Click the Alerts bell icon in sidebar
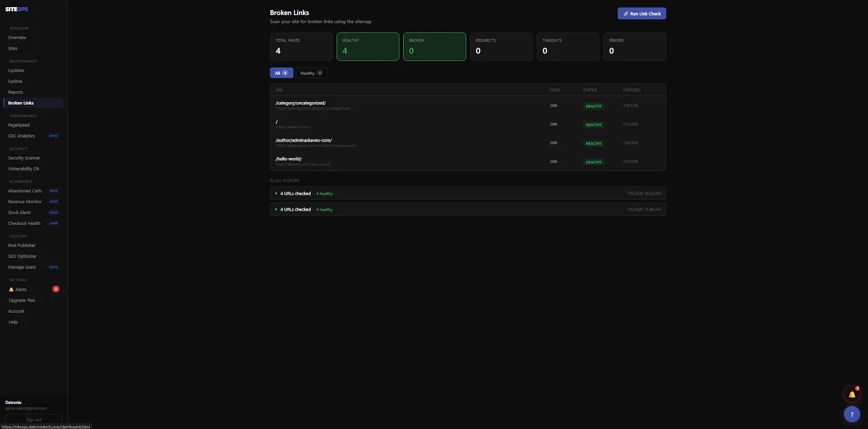This screenshot has height=429, width=868. point(11,290)
